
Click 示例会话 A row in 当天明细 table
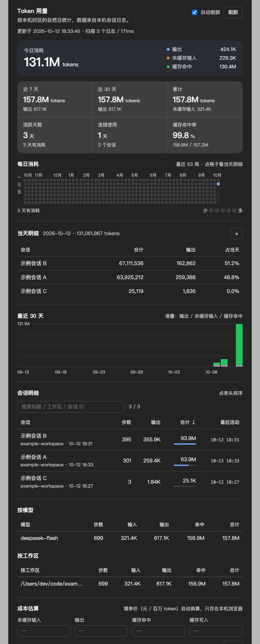click(130, 277)
